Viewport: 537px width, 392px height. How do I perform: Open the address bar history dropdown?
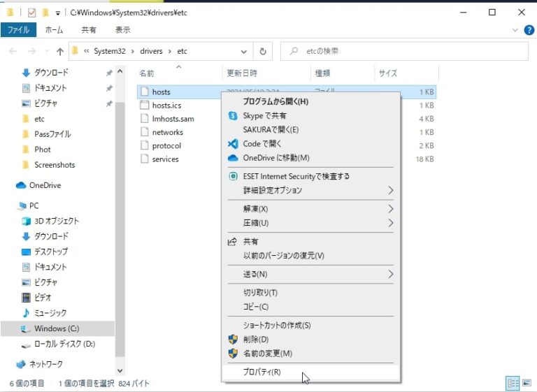click(243, 51)
